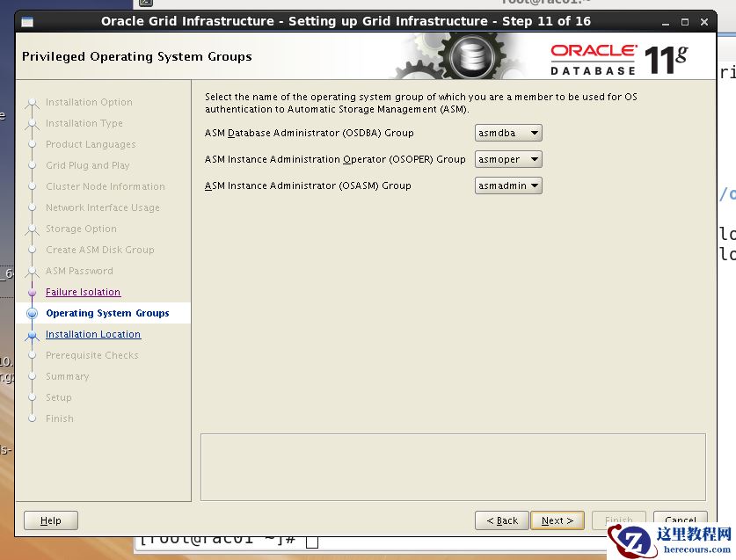Click the ASM Password step label
Screen dimensions: 736x560
pos(79,271)
